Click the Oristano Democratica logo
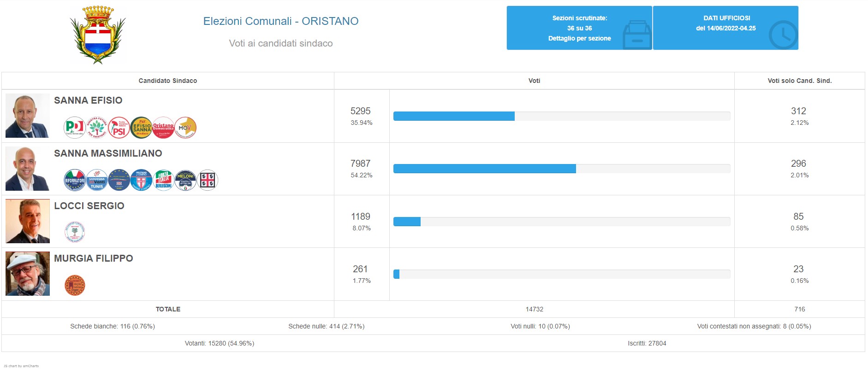Screen dimensions: 868x369 [x=163, y=128]
